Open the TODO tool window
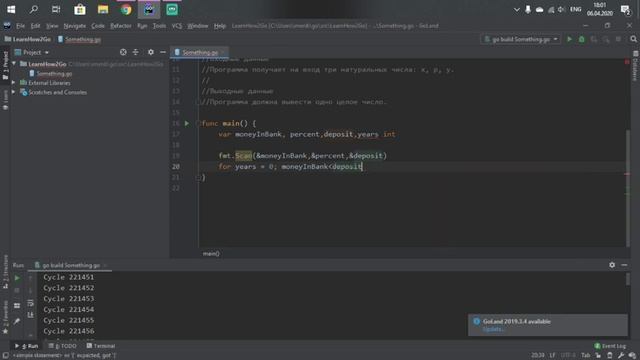Image resolution: width=640 pixels, height=360 pixels. click(x=62, y=346)
